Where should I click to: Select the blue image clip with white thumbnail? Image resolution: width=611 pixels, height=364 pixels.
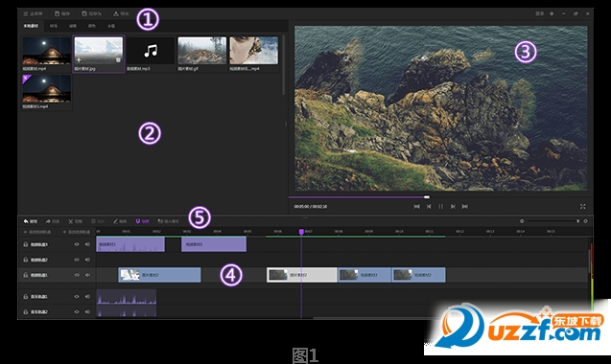[x=159, y=275]
